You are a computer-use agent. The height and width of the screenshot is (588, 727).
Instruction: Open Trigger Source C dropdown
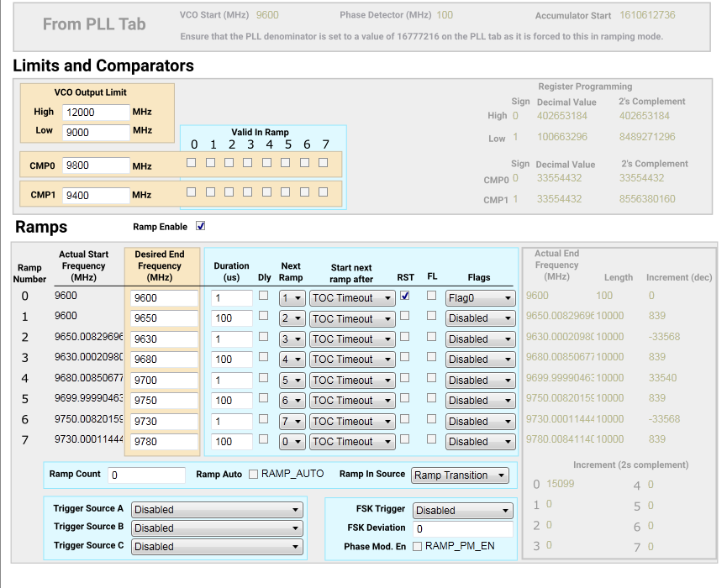(x=217, y=547)
